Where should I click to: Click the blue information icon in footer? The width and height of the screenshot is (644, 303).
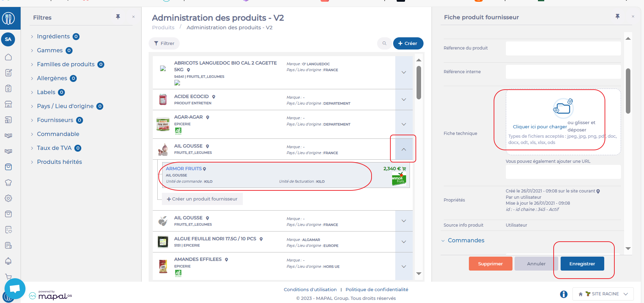(x=563, y=294)
